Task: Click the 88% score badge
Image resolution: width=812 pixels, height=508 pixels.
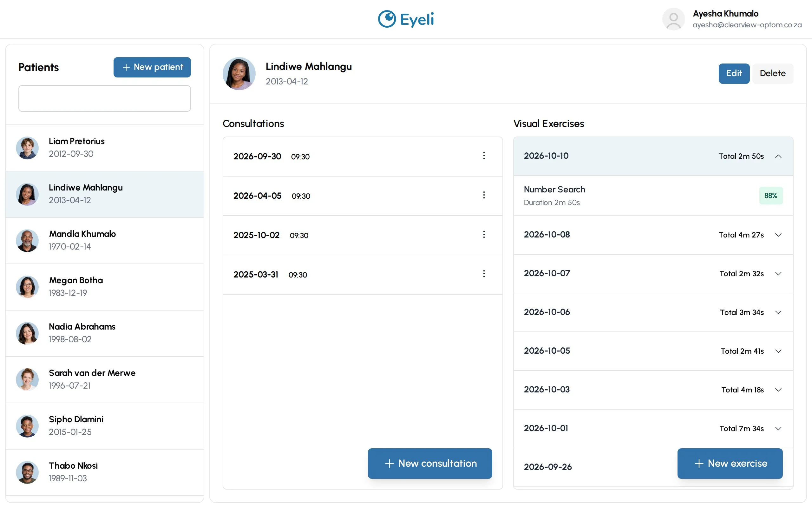Action: click(x=771, y=196)
